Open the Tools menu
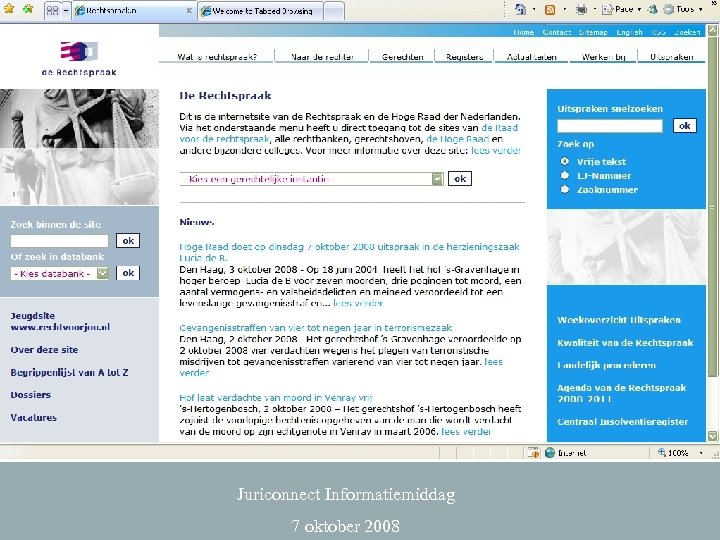720x540 pixels. pyautogui.click(x=683, y=9)
